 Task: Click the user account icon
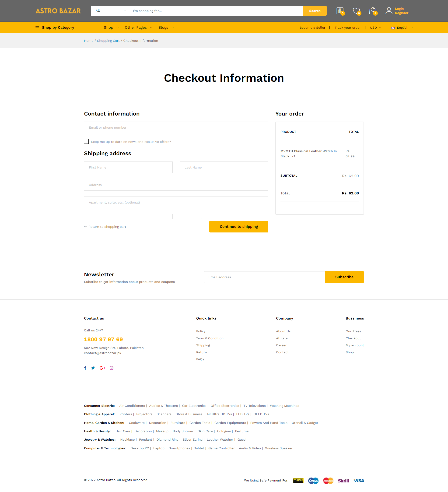coord(389,11)
